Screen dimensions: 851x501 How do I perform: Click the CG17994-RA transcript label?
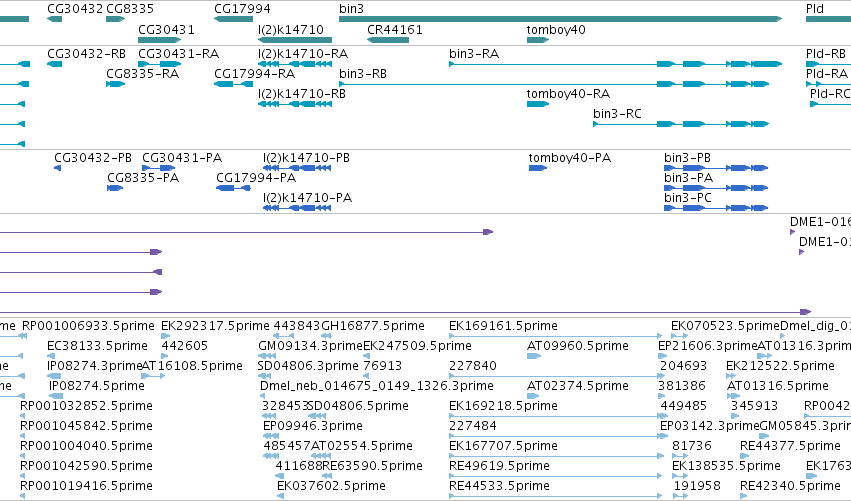pos(255,74)
